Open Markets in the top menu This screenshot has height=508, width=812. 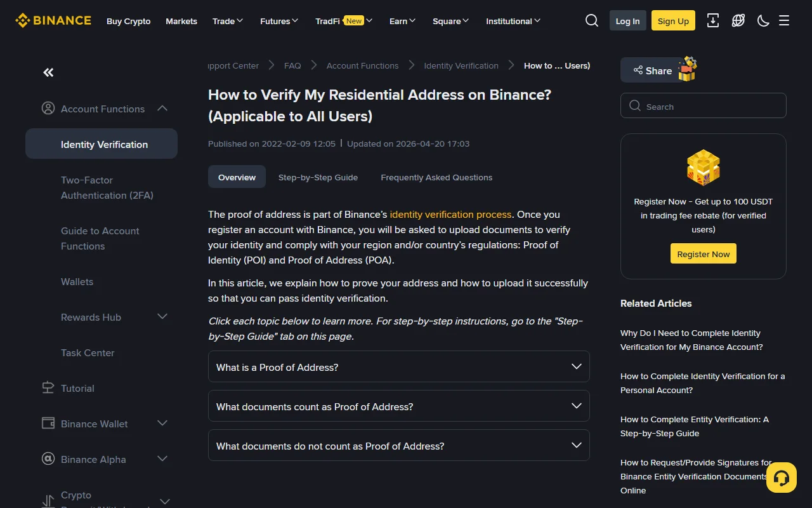pyautogui.click(x=181, y=21)
